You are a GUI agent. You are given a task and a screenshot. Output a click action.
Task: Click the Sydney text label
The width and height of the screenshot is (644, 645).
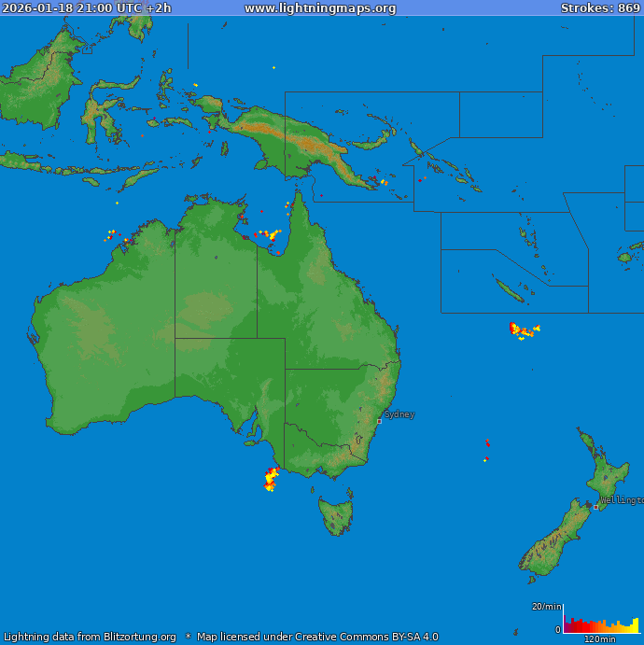399,414
